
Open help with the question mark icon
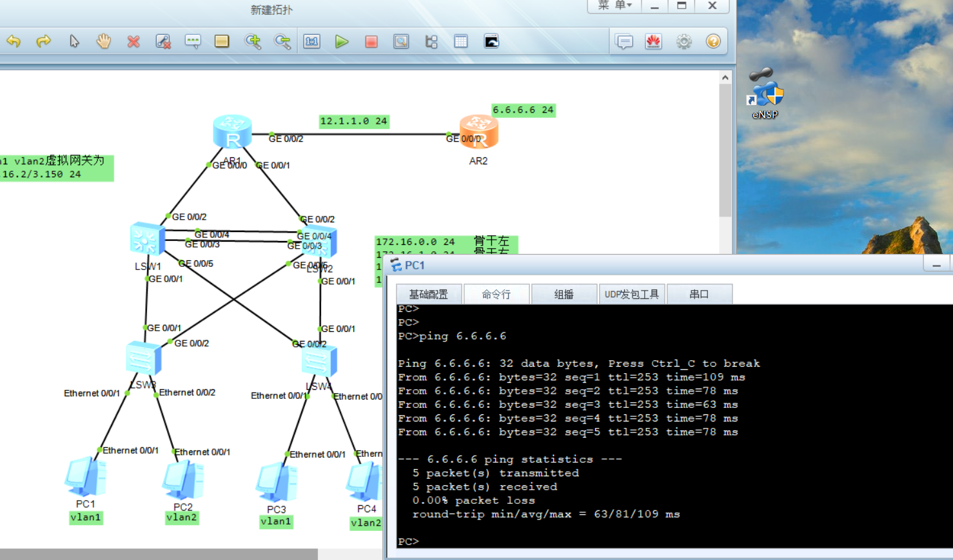(x=713, y=42)
